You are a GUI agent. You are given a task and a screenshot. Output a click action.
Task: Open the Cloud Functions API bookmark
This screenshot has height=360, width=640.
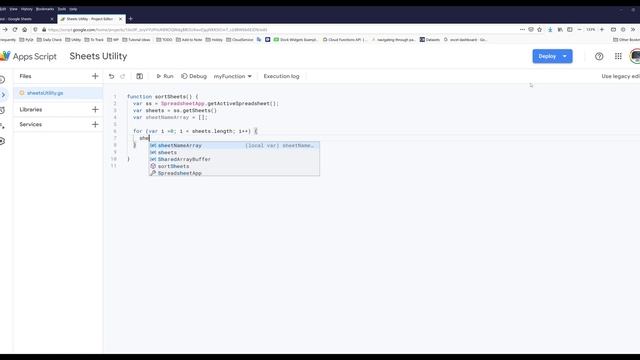click(345, 40)
